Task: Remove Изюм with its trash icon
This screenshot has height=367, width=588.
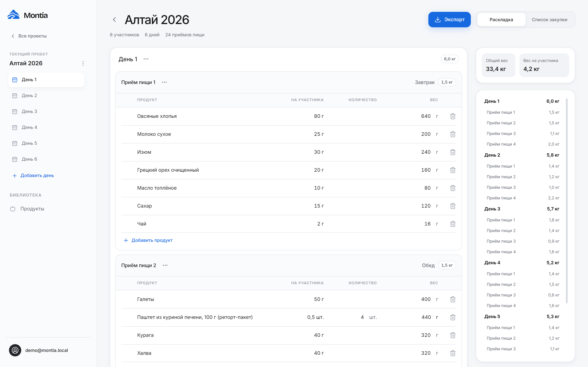Action: point(452,152)
